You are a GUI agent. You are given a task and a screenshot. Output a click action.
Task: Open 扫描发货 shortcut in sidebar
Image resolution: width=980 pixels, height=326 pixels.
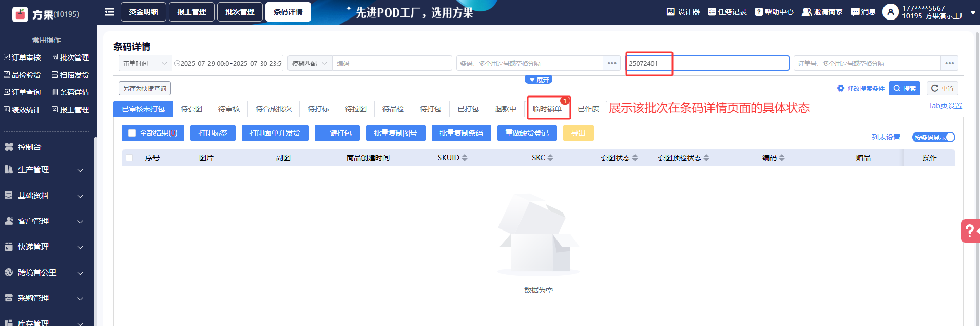(70, 75)
